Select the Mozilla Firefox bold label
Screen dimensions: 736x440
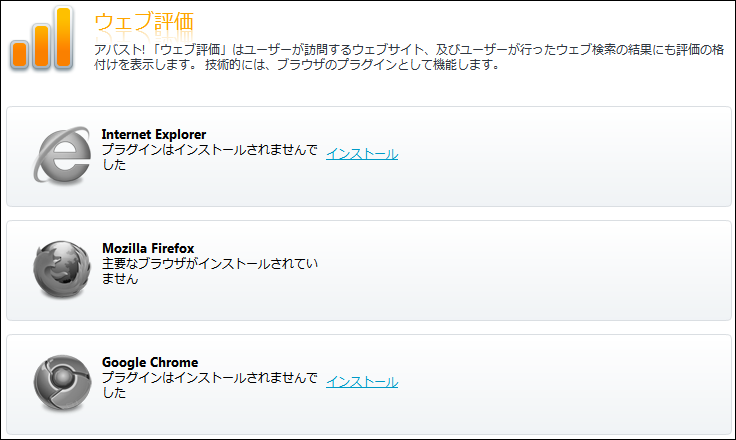click(x=148, y=248)
